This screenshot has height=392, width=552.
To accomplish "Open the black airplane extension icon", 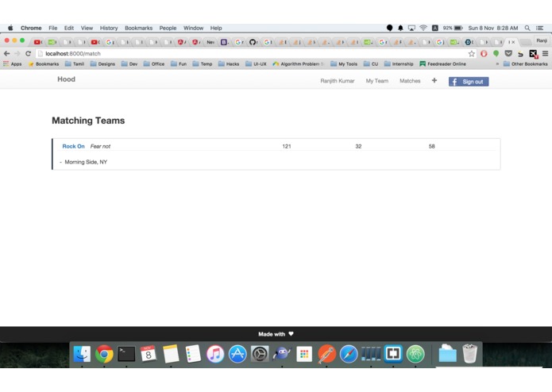I will 534,54.
